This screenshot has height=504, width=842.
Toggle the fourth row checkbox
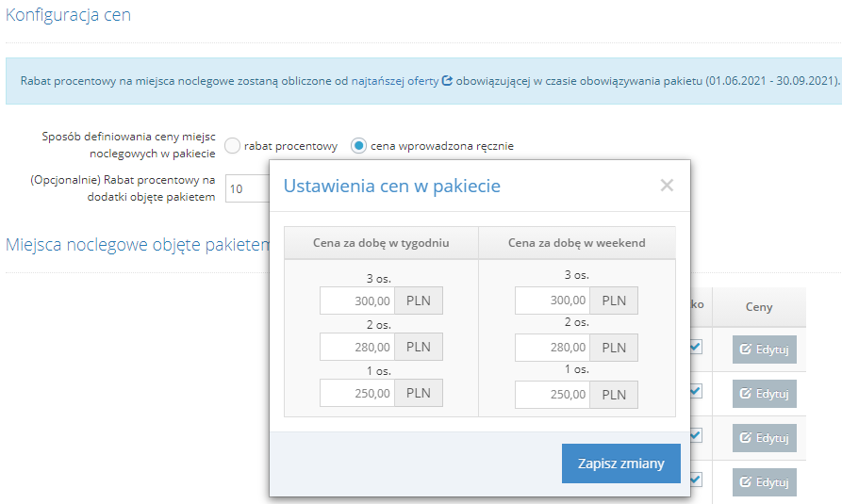click(696, 480)
